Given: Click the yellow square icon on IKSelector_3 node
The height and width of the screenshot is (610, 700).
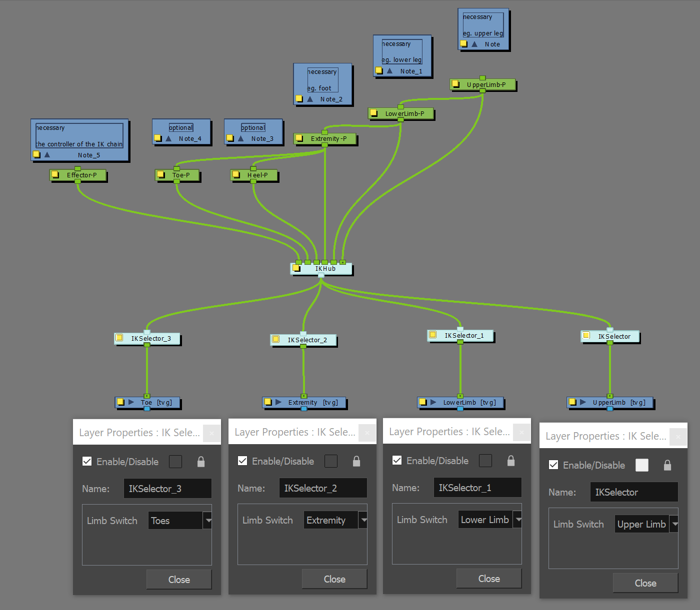Looking at the screenshot, I should 120,338.
